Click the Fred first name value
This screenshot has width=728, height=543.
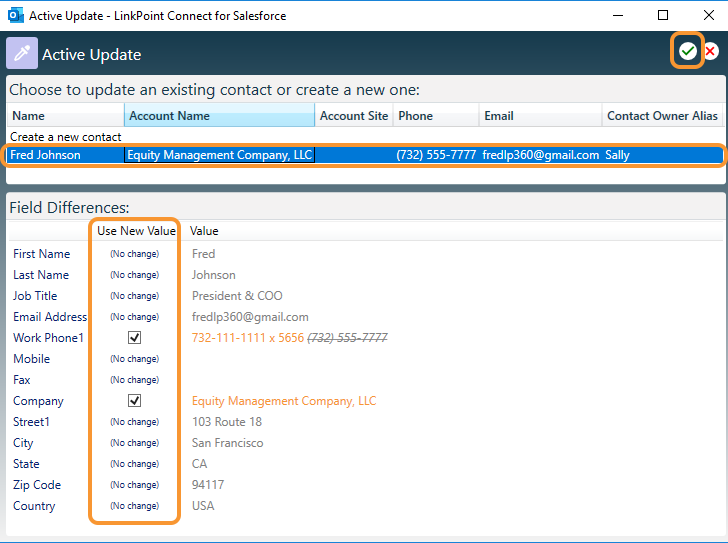(x=203, y=254)
